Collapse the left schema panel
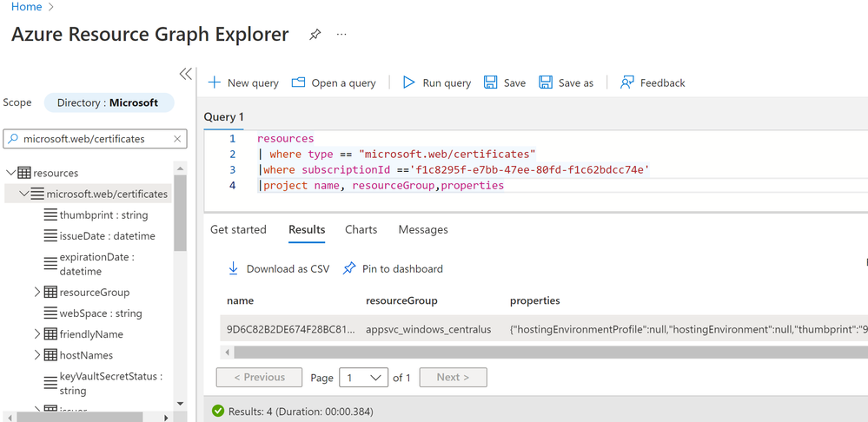The width and height of the screenshot is (868, 422). [x=185, y=74]
